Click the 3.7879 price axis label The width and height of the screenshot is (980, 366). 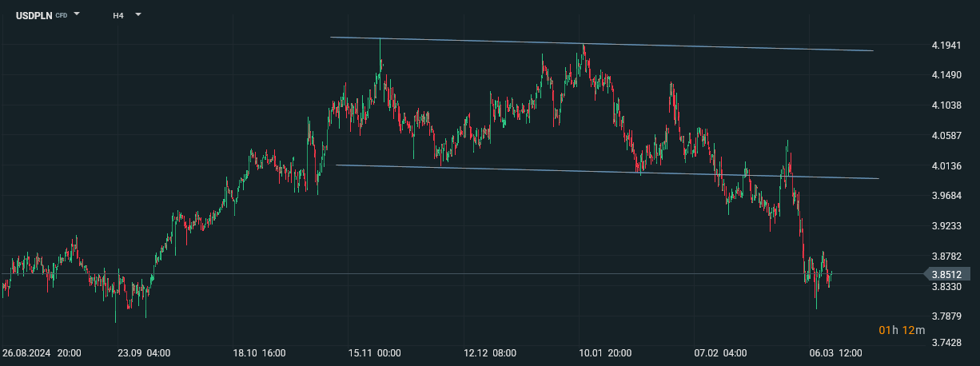pos(946,317)
